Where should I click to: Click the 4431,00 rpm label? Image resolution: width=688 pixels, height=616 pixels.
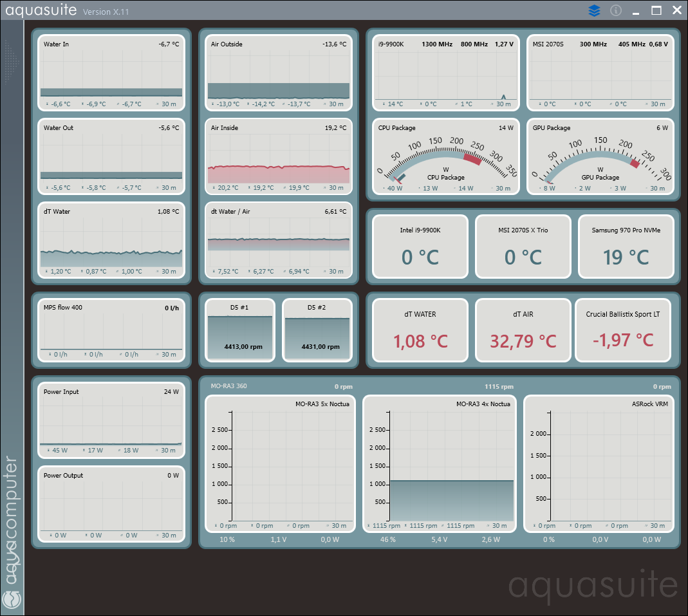point(321,346)
